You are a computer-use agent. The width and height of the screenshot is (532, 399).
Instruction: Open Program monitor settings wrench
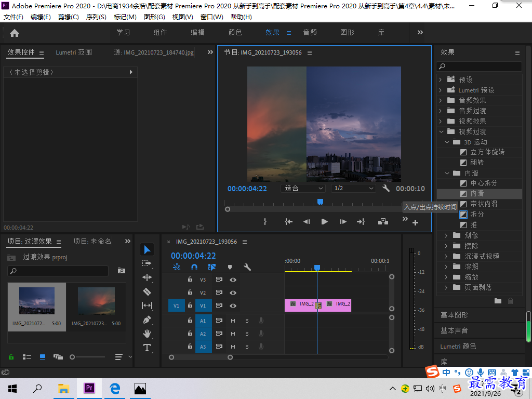(x=386, y=188)
